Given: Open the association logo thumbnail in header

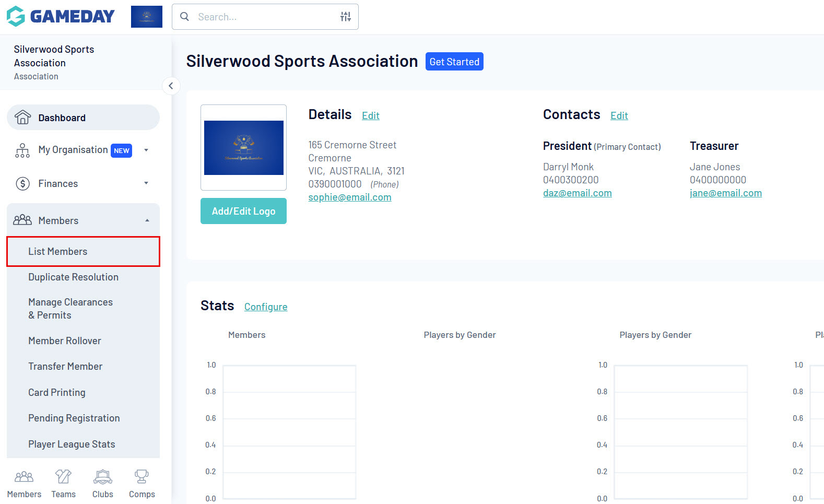Looking at the screenshot, I should 147,17.
